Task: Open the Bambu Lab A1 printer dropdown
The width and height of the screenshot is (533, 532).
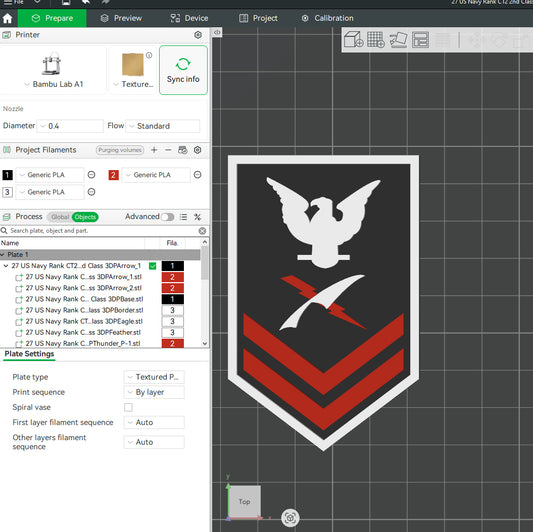Action: 54,84
